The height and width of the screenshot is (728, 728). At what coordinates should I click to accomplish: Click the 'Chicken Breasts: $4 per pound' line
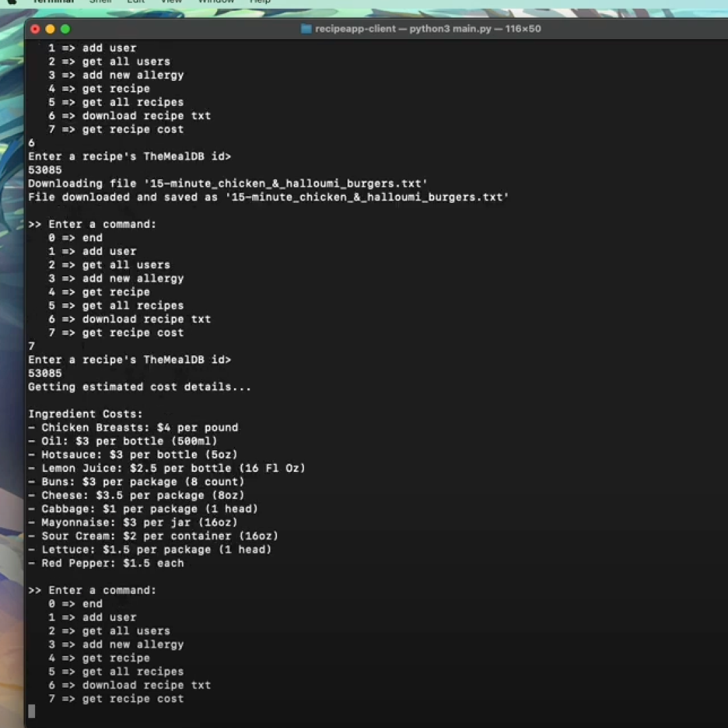(x=139, y=427)
